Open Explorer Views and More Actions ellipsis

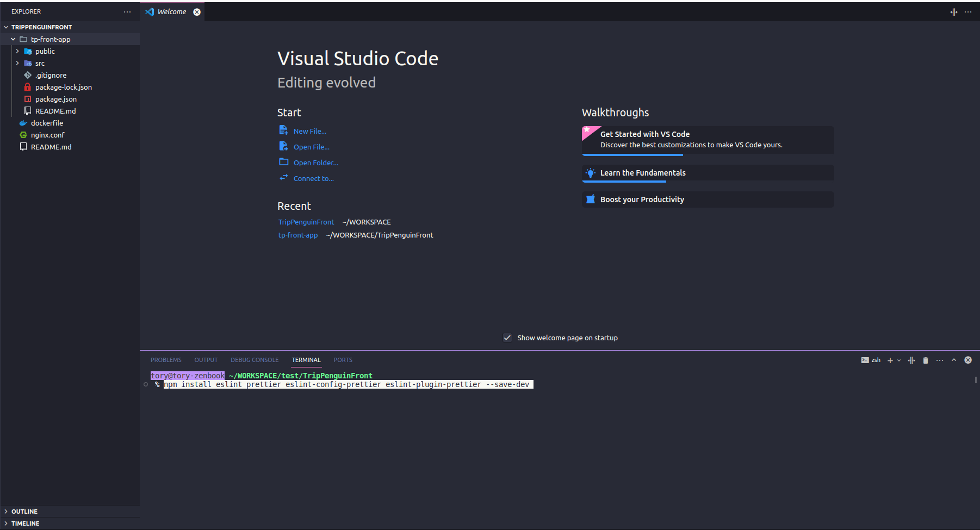click(x=127, y=11)
